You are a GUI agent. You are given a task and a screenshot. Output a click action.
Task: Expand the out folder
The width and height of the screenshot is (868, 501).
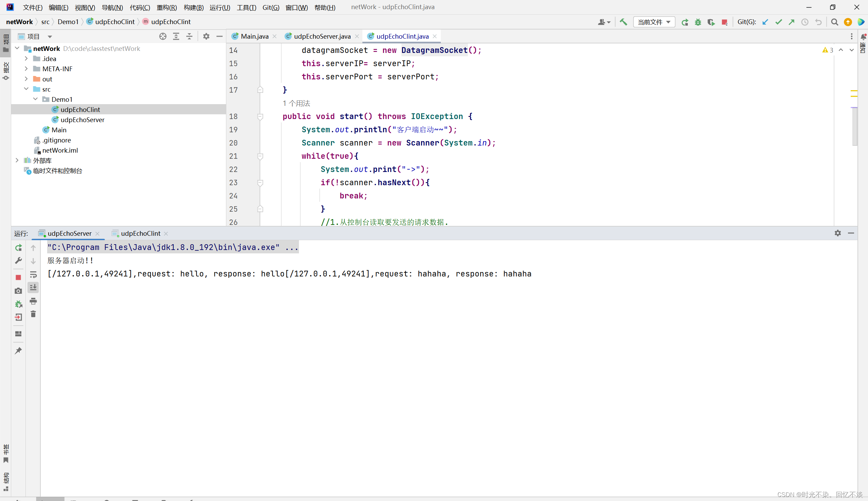tap(26, 79)
